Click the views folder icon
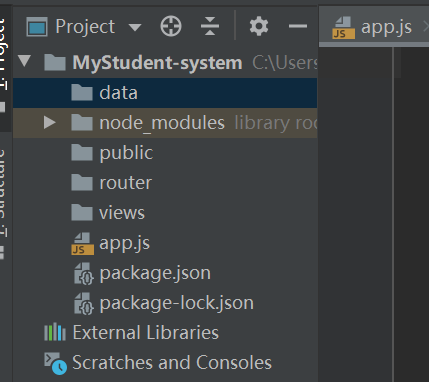 (x=82, y=212)
